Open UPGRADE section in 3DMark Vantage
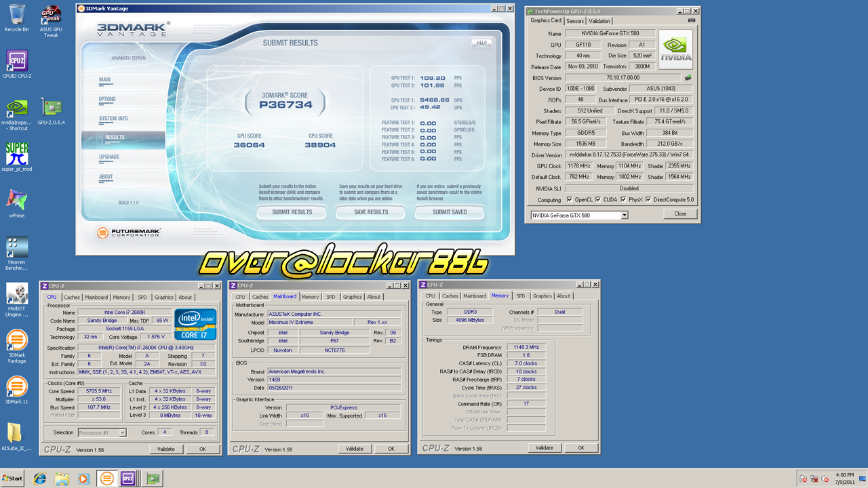The width and height of the screenshot is (868, 488). (109, 157)
